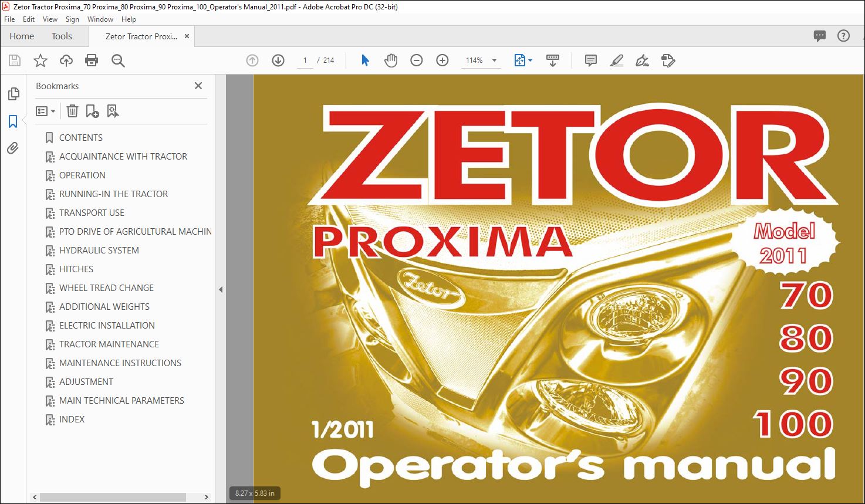Jump to ACQUAINTANCE WITH TRACTOR bookmark
Viewport: 865px width, 504px height.
123,156
